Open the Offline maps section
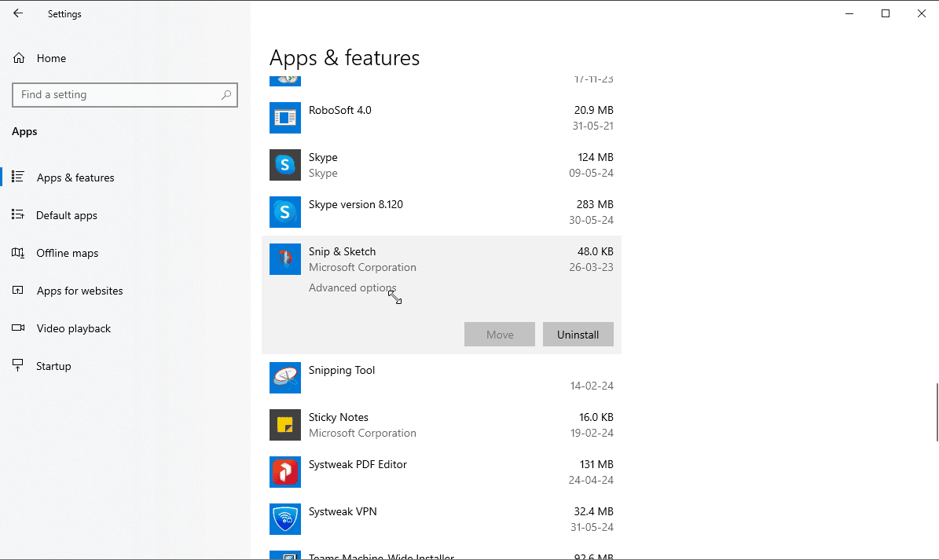 tap(67, 253)
